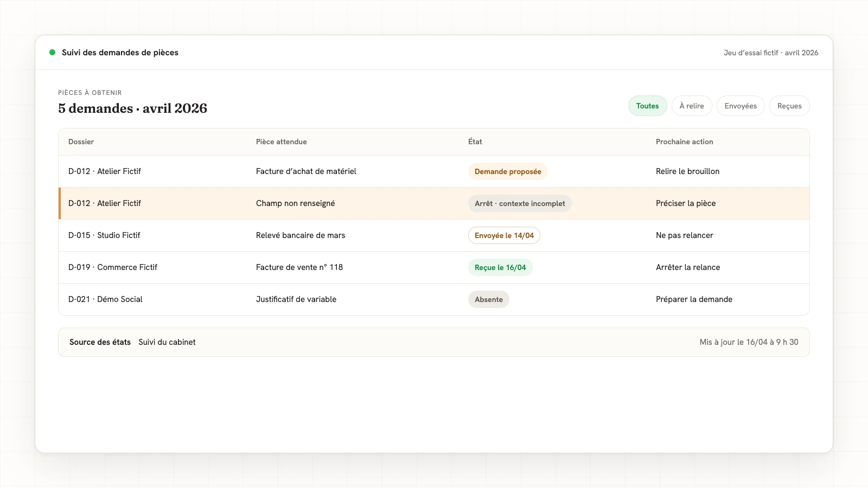868x488 pixels.
Task: Click the État column header
Action: 475,142
